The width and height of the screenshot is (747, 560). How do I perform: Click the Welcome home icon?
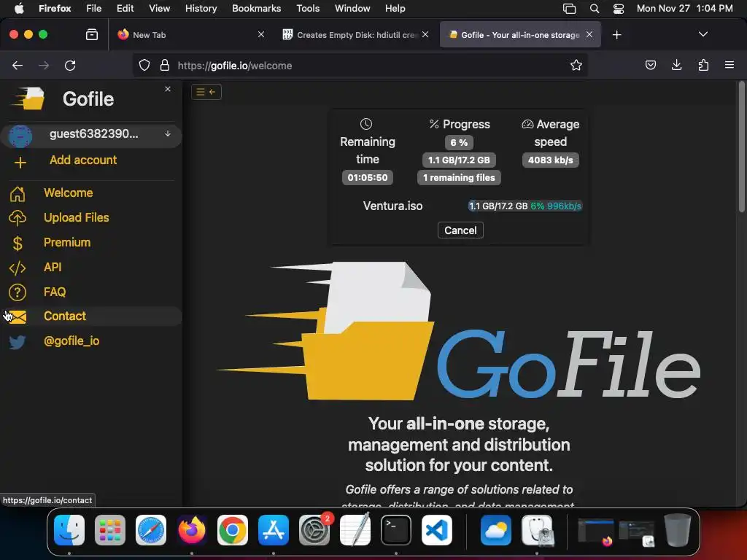[18, 194]
